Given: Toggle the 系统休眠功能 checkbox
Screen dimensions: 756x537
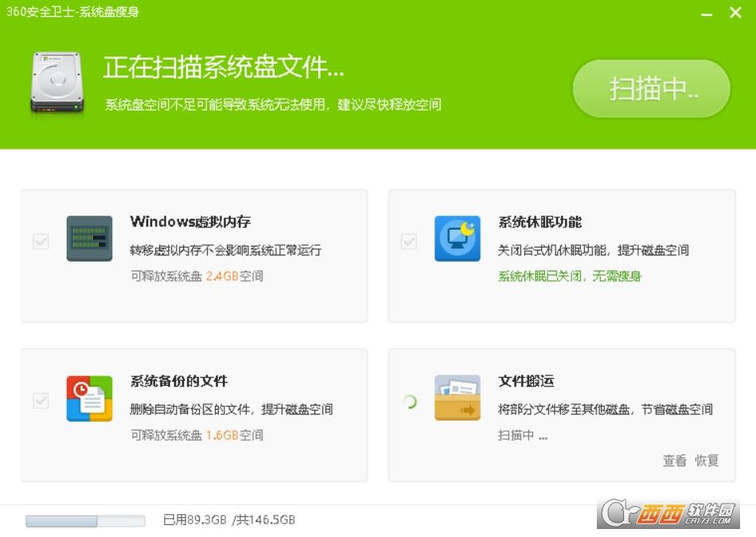Looking at the screenshot, I should point(409,241).
